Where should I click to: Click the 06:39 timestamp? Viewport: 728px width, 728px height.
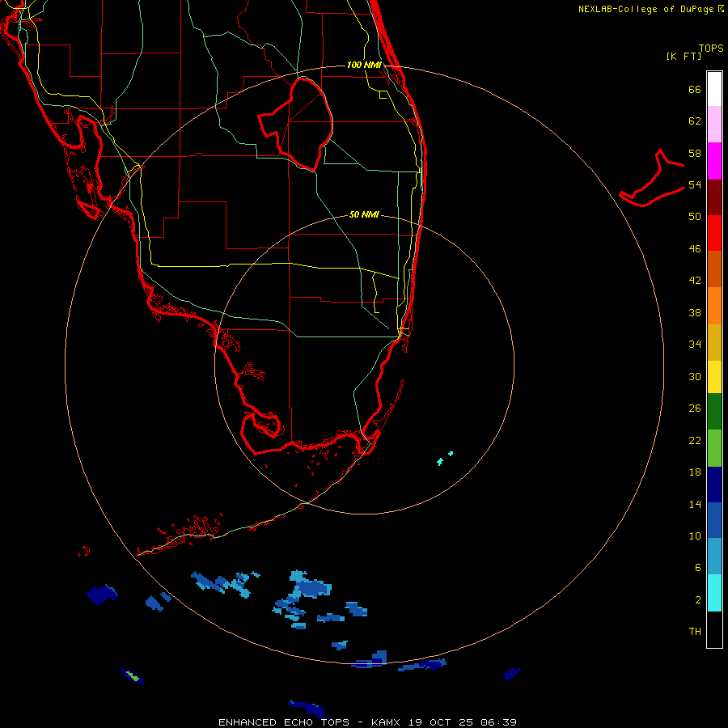[x=497, y=722]
